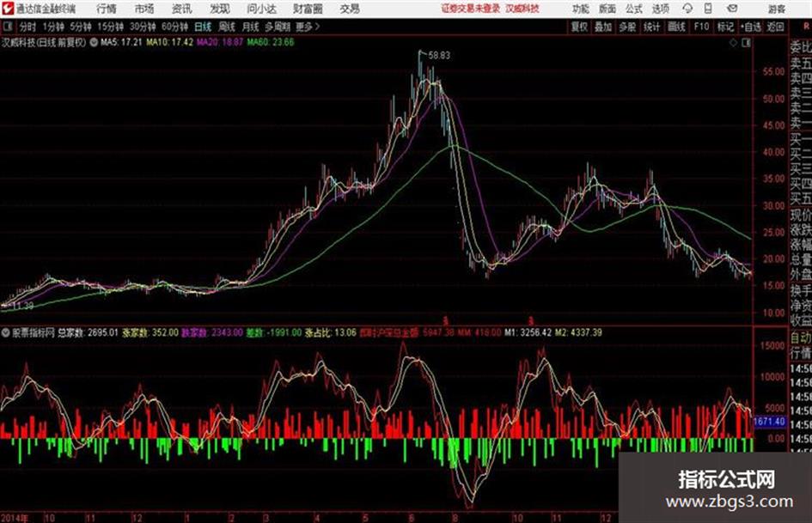Click the 差数 -1991.00 indicator value
The image size is (812, 523).
pos(273,332)
